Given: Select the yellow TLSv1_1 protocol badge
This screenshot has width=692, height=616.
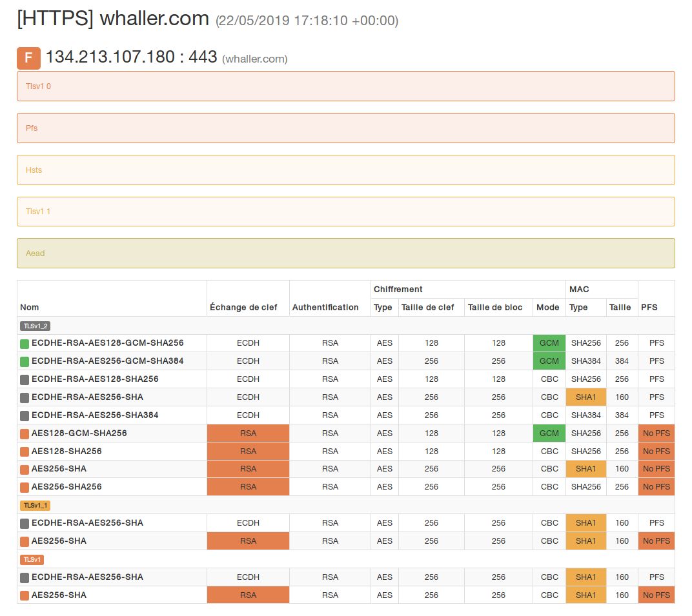Looking at the screenshot, I should 35,506.
